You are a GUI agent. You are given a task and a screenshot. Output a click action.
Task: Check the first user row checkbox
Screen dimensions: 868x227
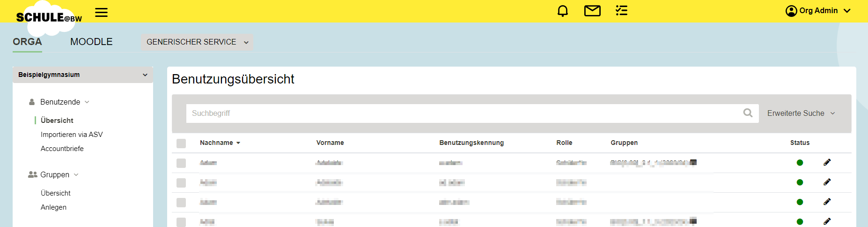181,163
